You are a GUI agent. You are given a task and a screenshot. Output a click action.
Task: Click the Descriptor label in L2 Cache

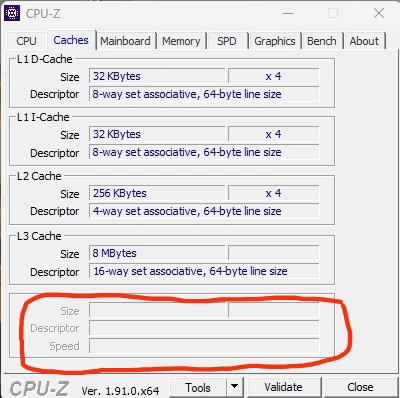tap(55, 211)
